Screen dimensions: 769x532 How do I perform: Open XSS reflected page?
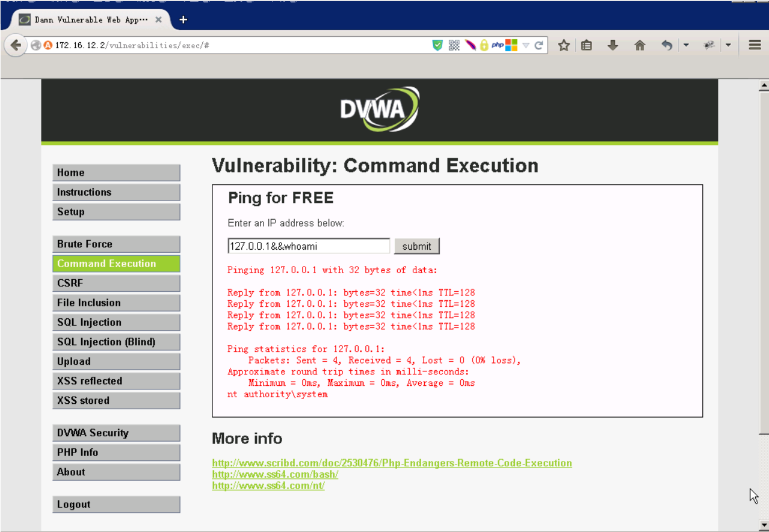tap(116, 381)
